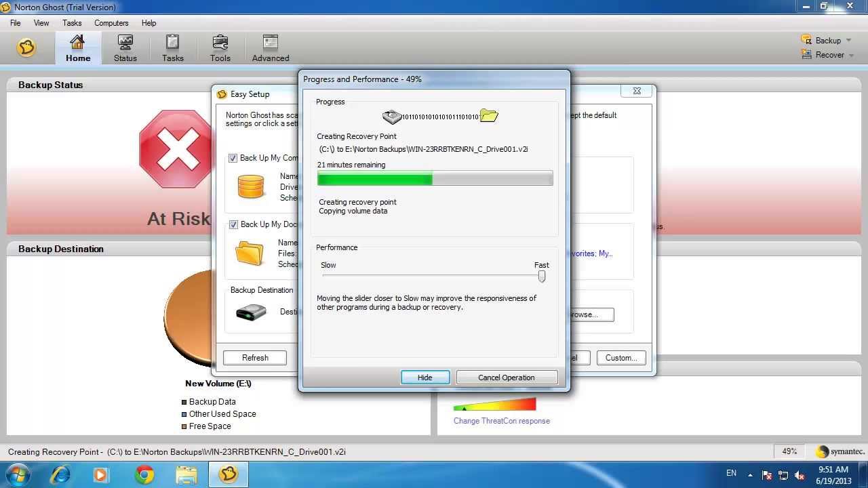Toggle the Back Up My Documents checkbox
Image resolution: width=868 pixels, height=488 pixels.
[x=233, y=224]
